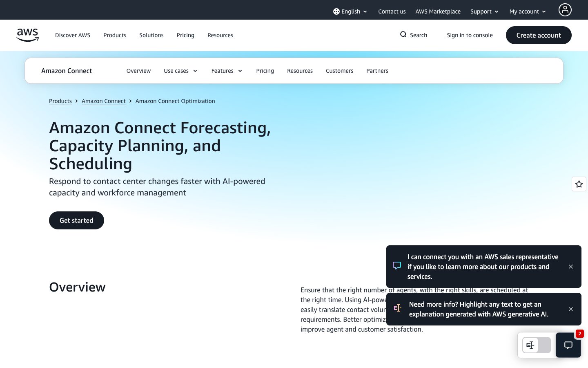Screen dimensions: 588x368
Task: Dismiss the generative AI info notification
Action: pyautogui.click(x=571, y=309)
